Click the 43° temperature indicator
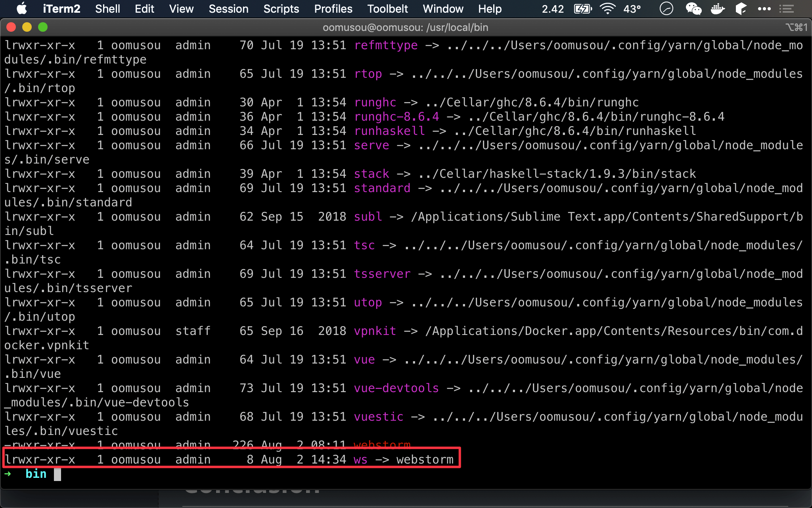 click(x=632, y=9)
